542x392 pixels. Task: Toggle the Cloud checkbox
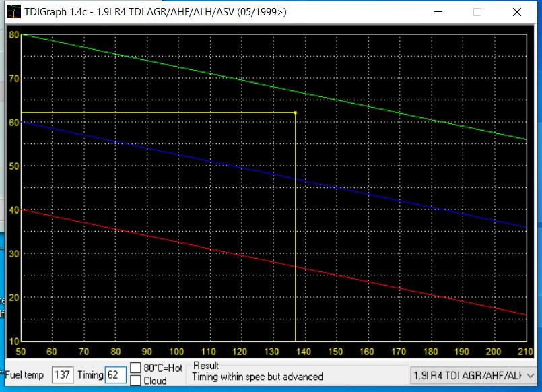(x=135, y=381)
